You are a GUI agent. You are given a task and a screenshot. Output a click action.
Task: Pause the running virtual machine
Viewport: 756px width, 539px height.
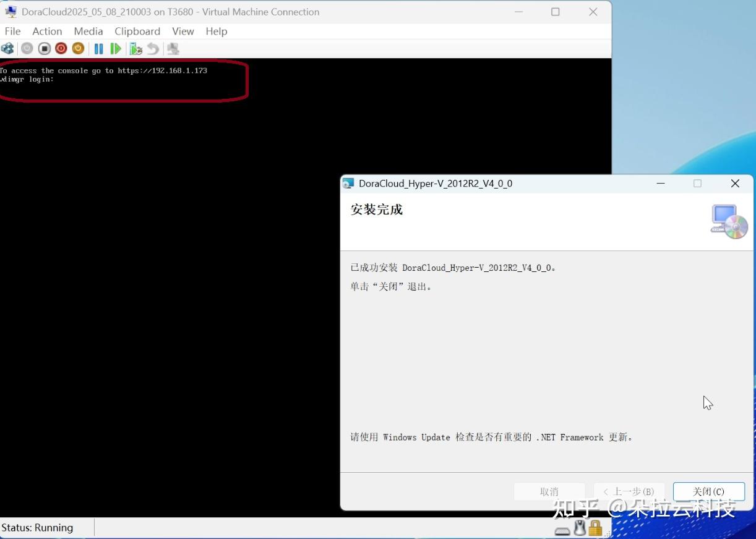(x=99, y=48)
